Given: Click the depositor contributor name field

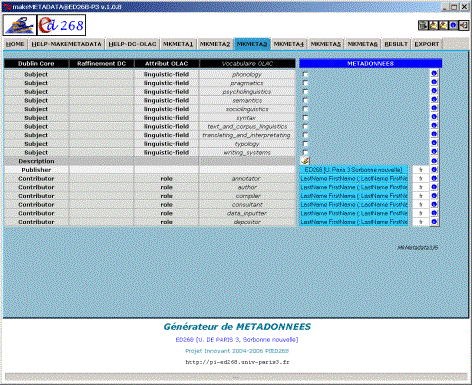Looking at the screenshot, I should [354, 222].
